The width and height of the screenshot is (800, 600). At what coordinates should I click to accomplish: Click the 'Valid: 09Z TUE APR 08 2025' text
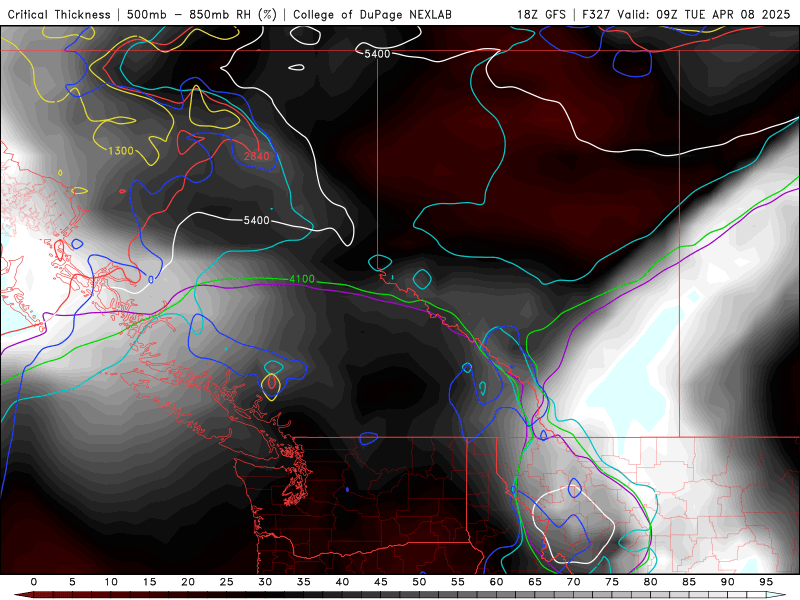pos(704,14)
